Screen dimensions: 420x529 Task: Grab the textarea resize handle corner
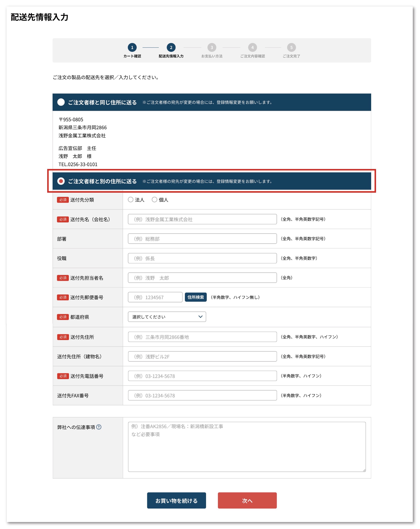[x=364, y=470]
